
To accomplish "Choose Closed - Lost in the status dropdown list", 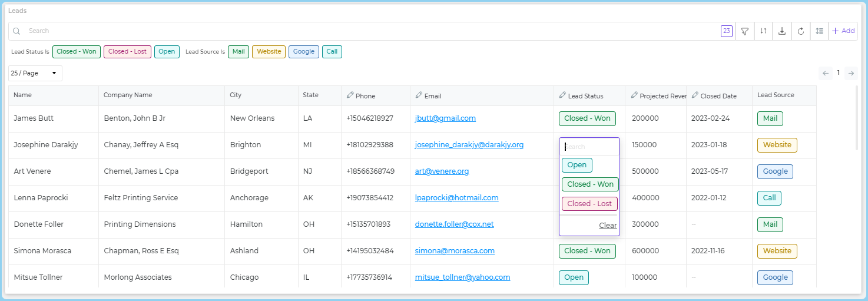I will [589, 204].
